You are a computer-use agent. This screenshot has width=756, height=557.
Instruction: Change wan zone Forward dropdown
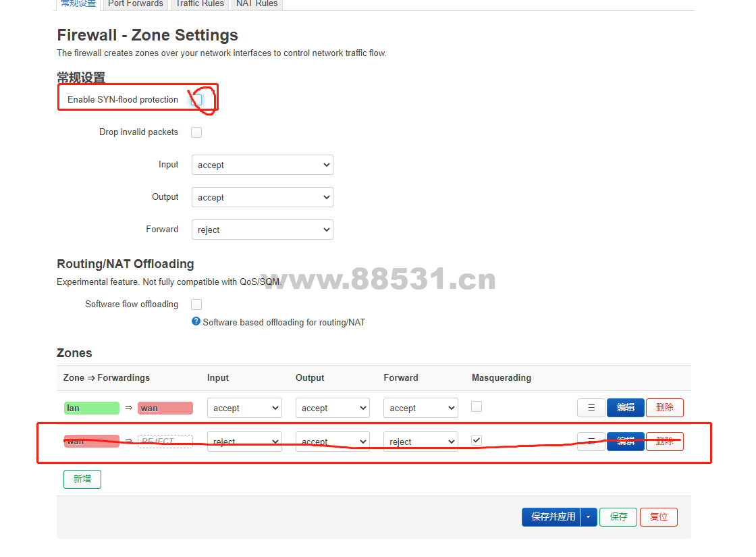click(421, 442)
